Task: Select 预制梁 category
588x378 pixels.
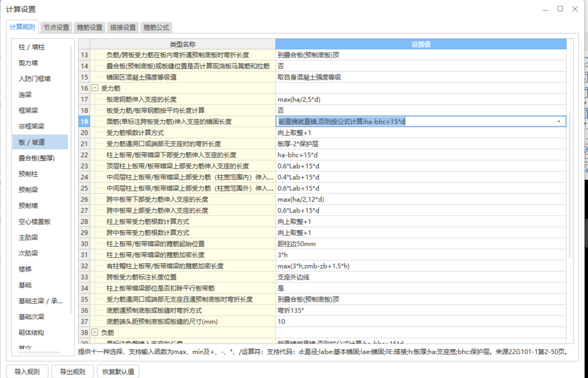Action: coord(40,190)
